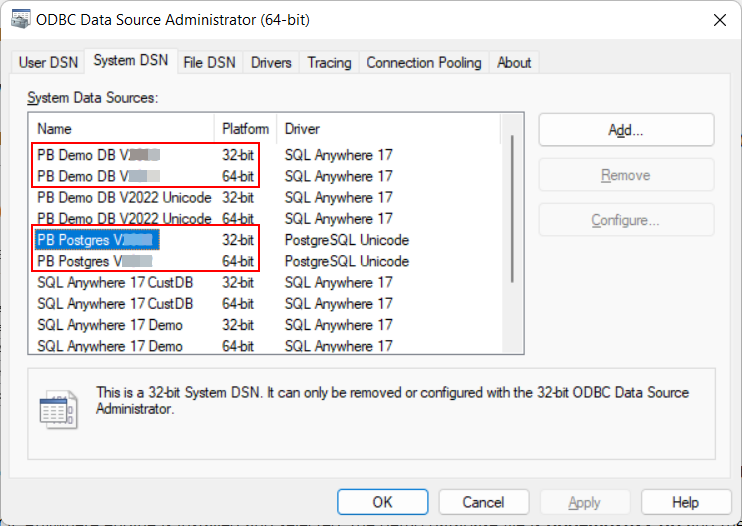
Task: Switch to the User DSN tab
Action: point(47,62)
